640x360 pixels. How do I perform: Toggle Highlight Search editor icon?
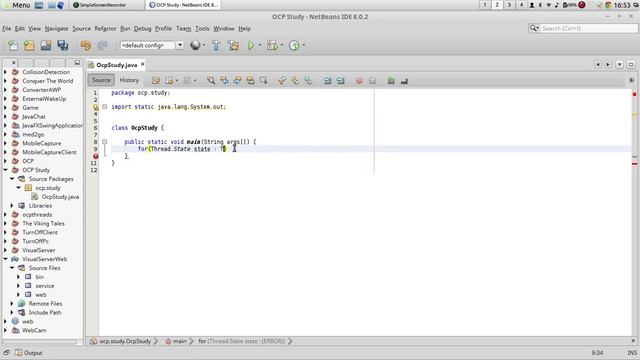point(250,80)
